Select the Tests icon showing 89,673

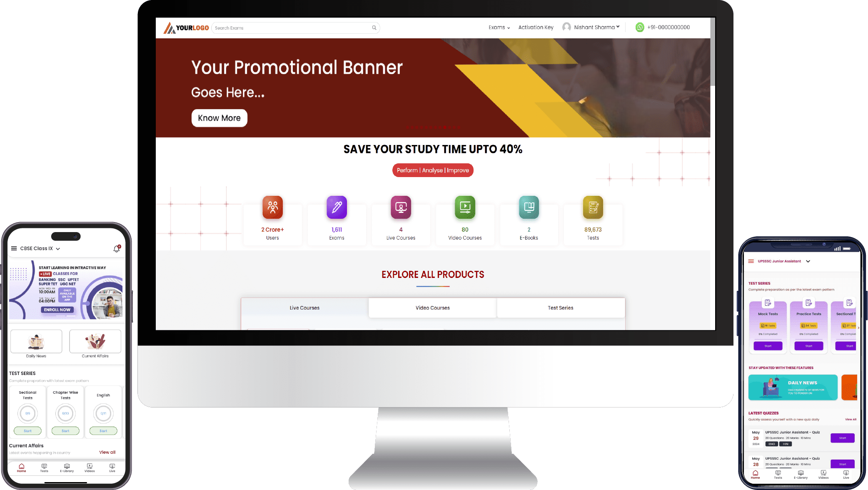pos(593,207)
